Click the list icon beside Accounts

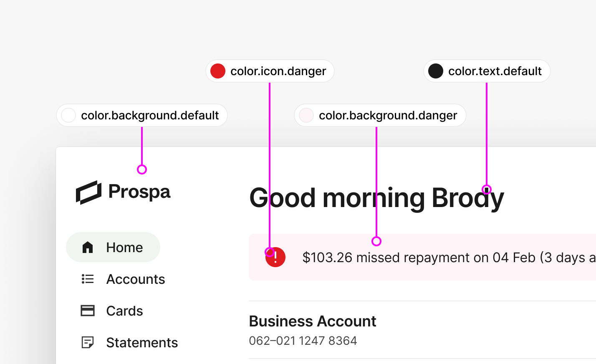[88, 279]
